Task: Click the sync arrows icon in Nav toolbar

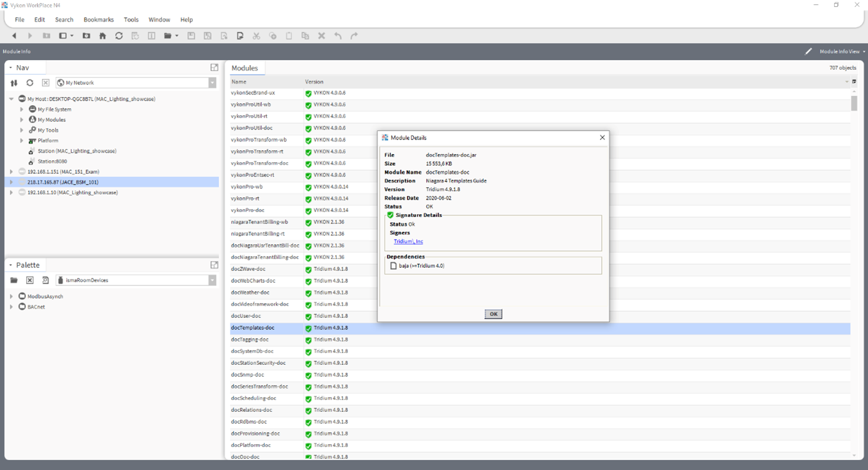Action: 14,83
